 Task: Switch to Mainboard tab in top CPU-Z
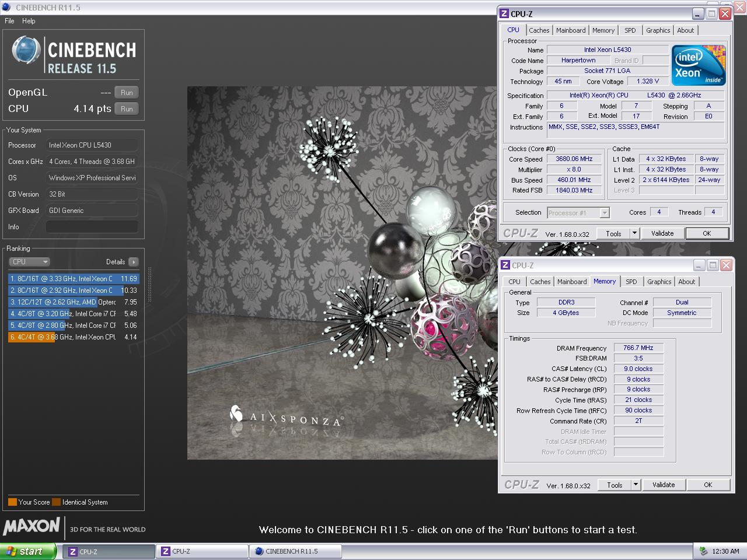[x=571, y=30]
